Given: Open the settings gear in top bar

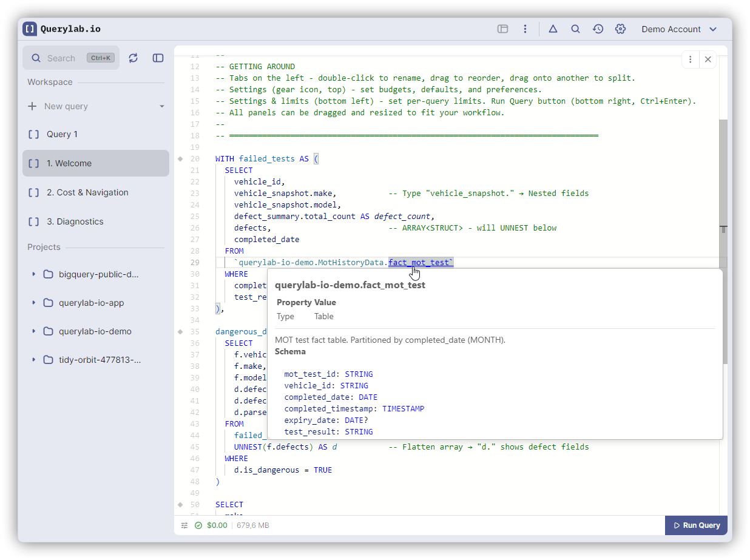Looking at the screenshot, I should click(620, 29).
